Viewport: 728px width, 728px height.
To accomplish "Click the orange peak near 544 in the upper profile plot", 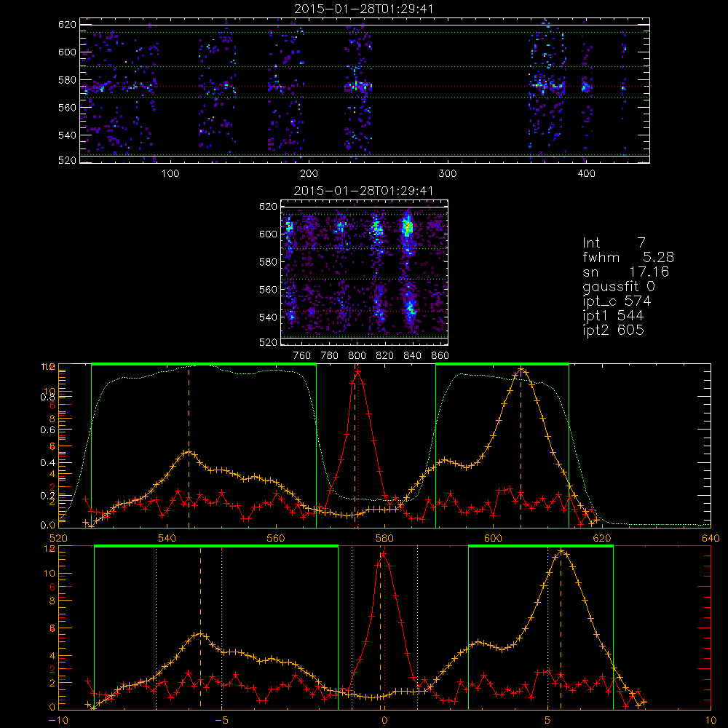I will point(189,452).
